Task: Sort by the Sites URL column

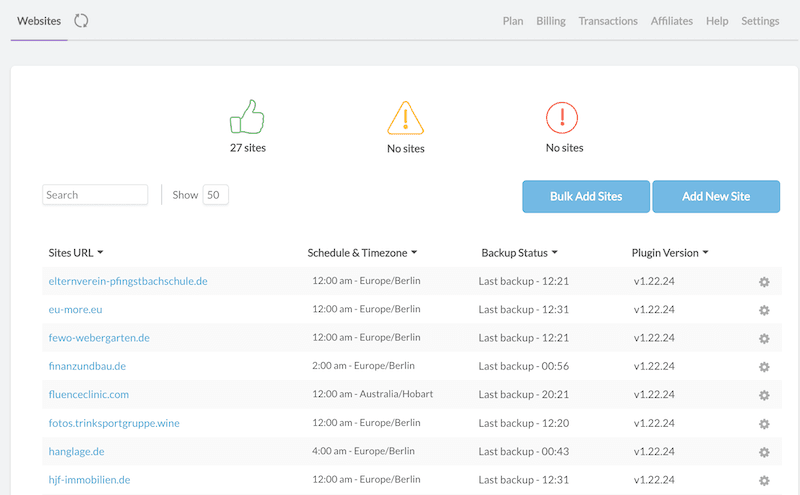Action: [76, 253]
